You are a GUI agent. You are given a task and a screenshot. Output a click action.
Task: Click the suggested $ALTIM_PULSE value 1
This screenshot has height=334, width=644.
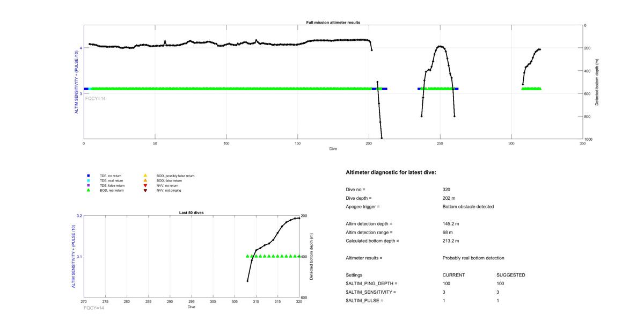499,301
